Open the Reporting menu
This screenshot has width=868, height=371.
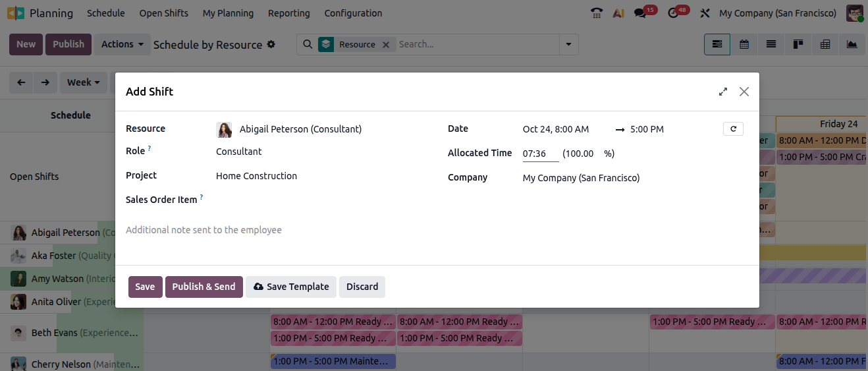pos(288,13)
